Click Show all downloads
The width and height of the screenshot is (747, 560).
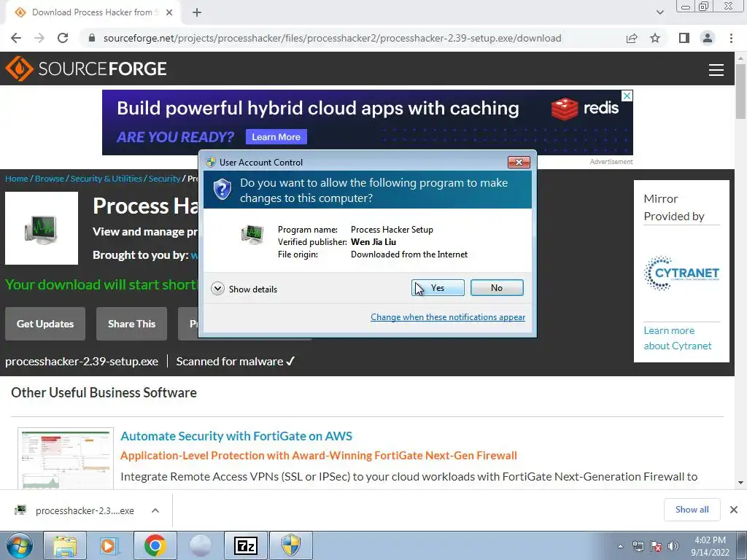692,510
